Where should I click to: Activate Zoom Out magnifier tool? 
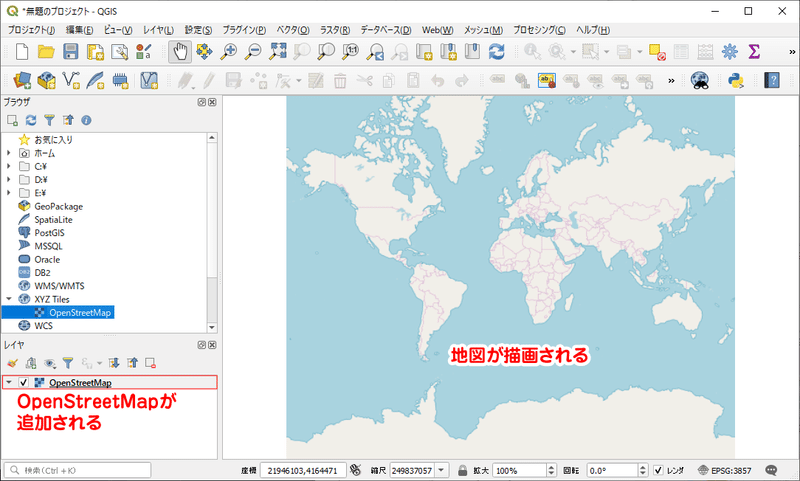click(253, 52)
